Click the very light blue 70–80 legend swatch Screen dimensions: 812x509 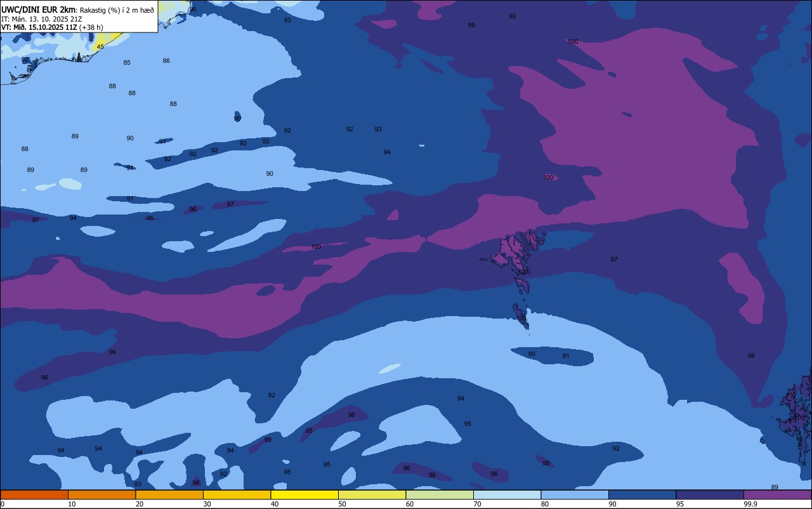click(x=507, y=494)
